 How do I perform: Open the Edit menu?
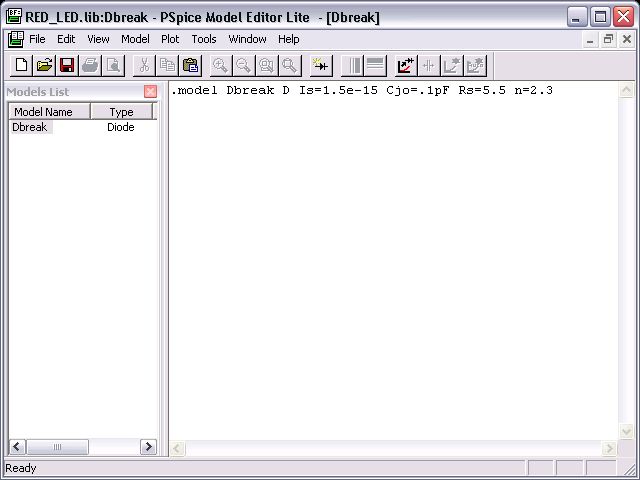tap(66, 39)
